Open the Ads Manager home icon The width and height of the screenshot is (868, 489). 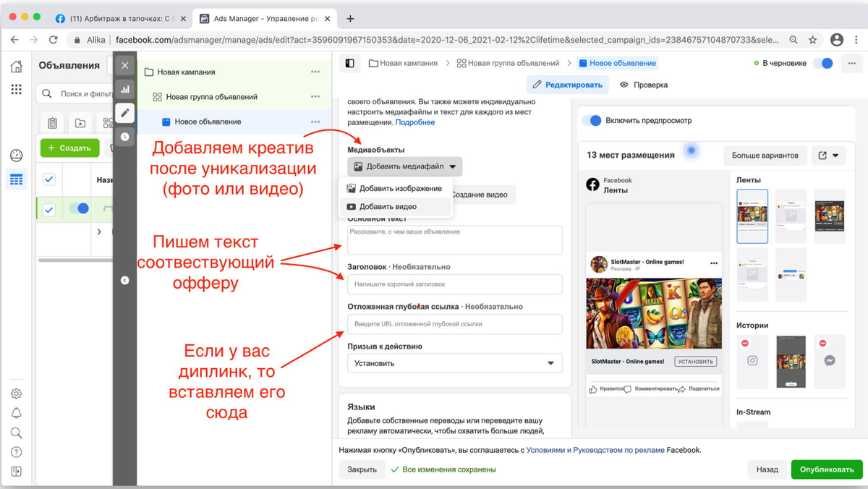pyautogui.click(x=16, y=67)
